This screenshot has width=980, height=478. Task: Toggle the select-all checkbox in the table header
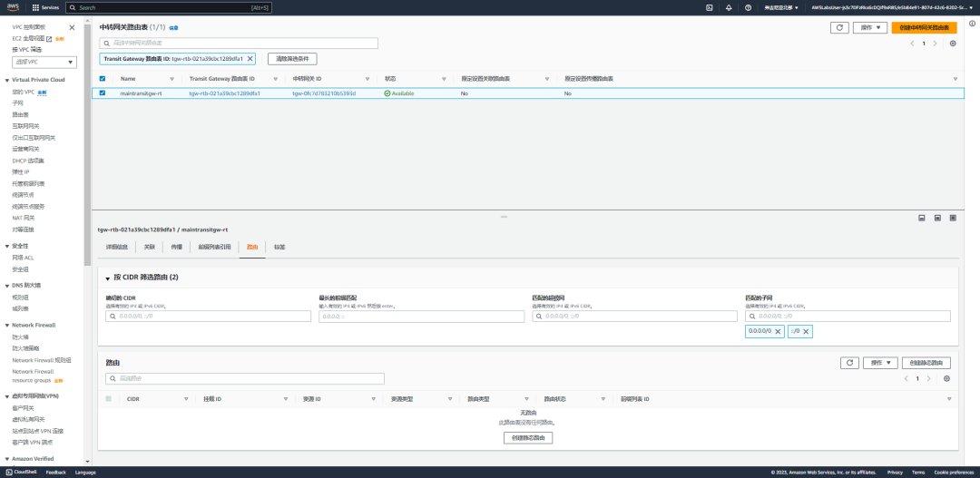point(103,79)
